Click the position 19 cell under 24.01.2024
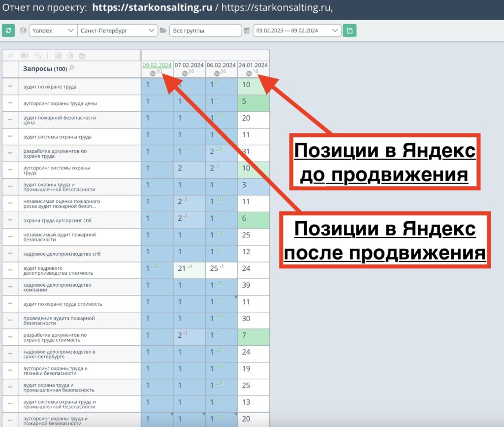Viewport: 504px width, 427px height. (253, 370)
